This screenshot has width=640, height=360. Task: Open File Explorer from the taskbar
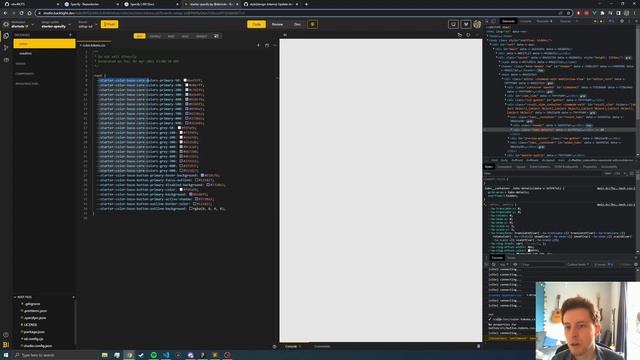pos(105,355)
